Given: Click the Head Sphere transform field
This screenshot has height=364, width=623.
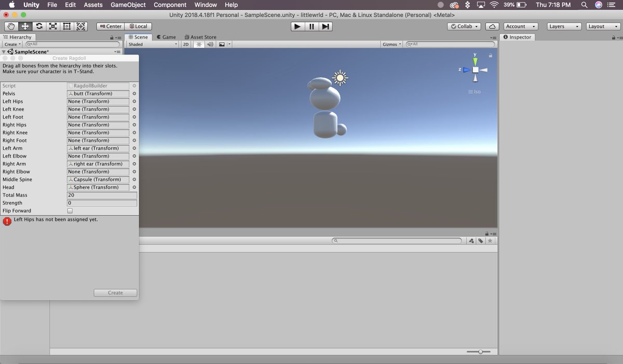Looking at the screenshot, I should pyautogui.click(x=98, y=187).
